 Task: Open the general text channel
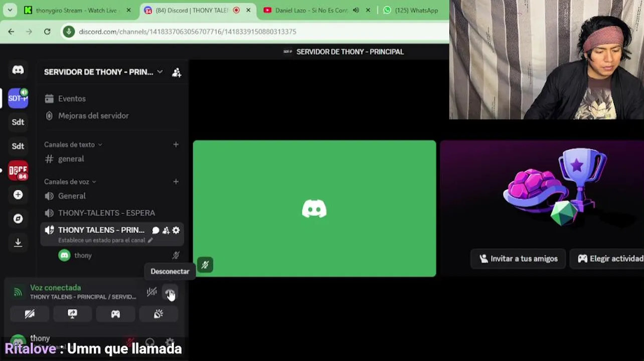click(111, 159)
